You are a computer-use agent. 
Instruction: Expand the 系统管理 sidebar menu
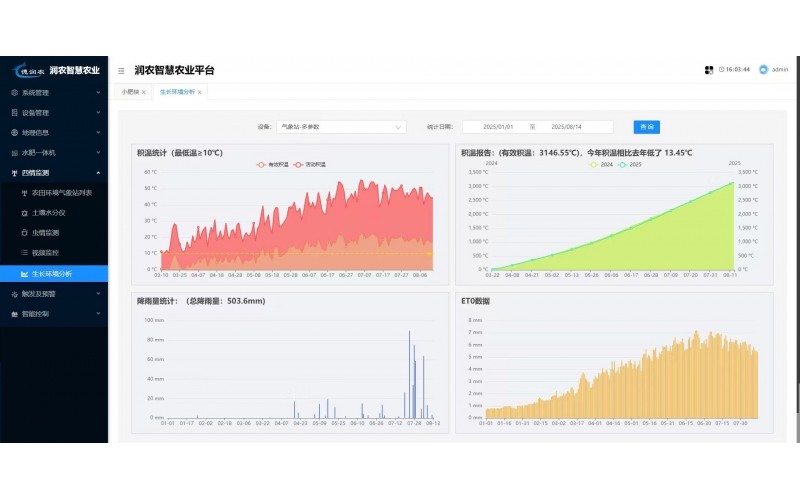point(53,92)
